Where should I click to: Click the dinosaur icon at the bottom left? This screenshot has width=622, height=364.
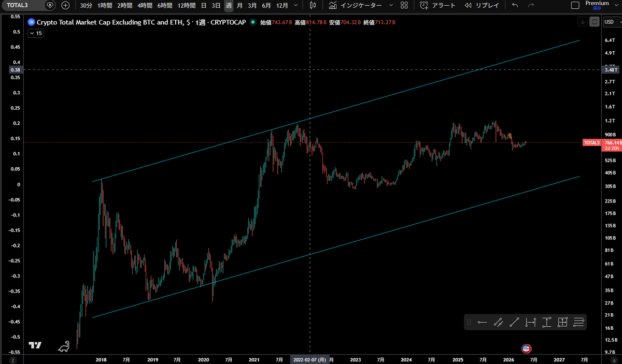(x=64, y=346)
